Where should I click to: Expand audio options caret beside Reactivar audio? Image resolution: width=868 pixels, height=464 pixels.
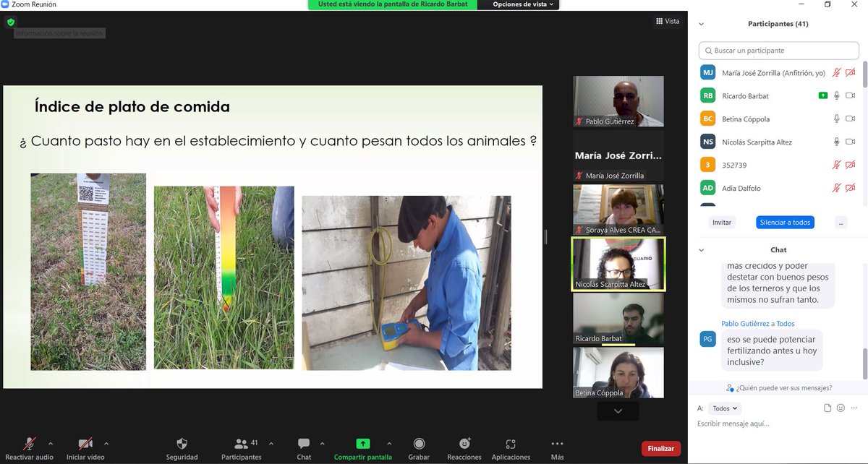point(50,443)
